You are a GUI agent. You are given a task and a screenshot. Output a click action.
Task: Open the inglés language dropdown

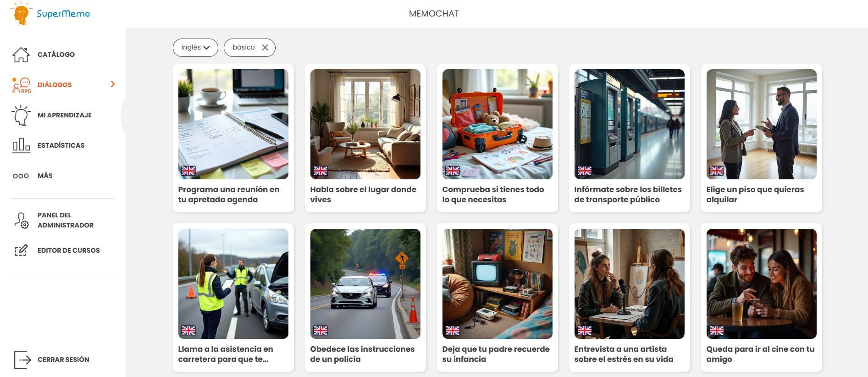point(195,48)
